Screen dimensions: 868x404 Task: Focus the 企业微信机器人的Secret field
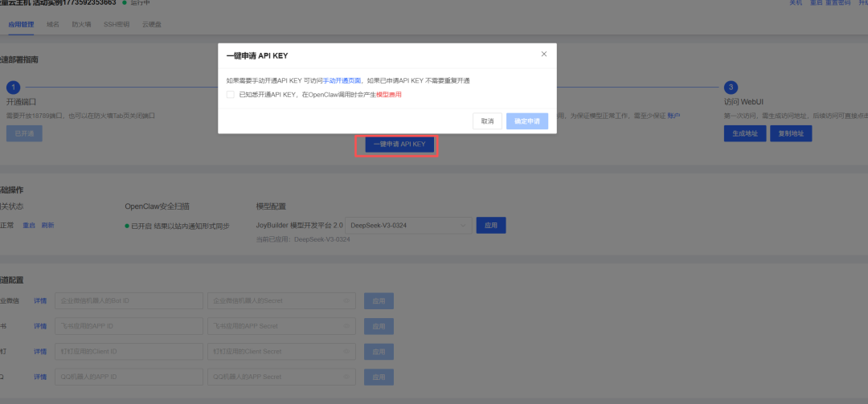(282, 301)
